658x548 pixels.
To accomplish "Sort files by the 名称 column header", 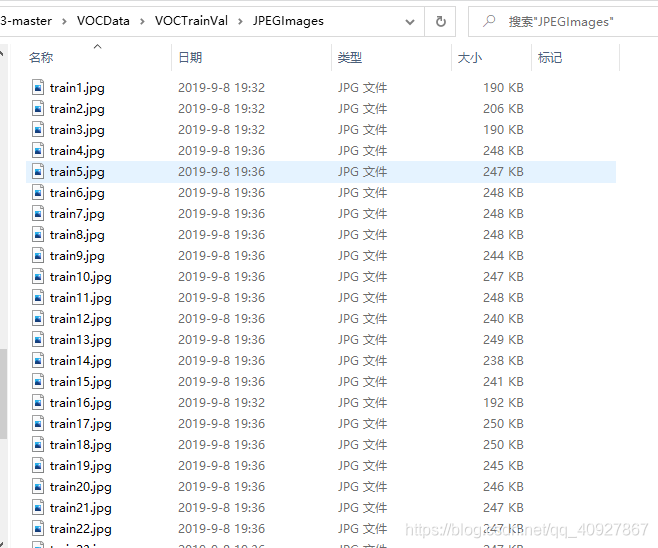I will point(41,57).
